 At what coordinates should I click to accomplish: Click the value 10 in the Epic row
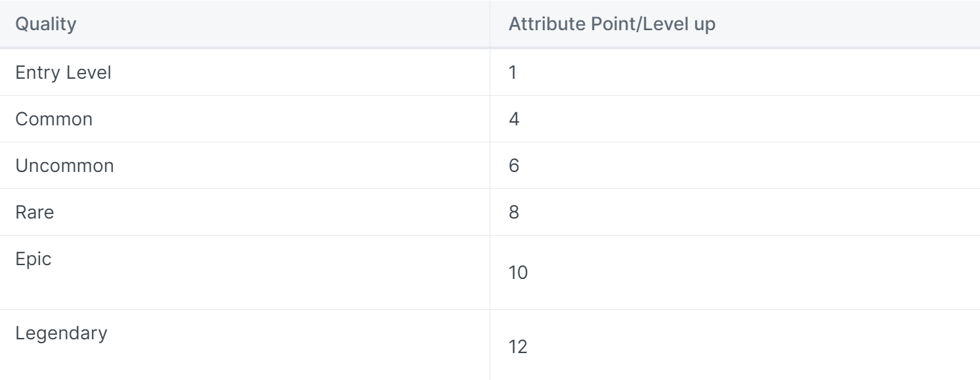[x=518, y=272]
